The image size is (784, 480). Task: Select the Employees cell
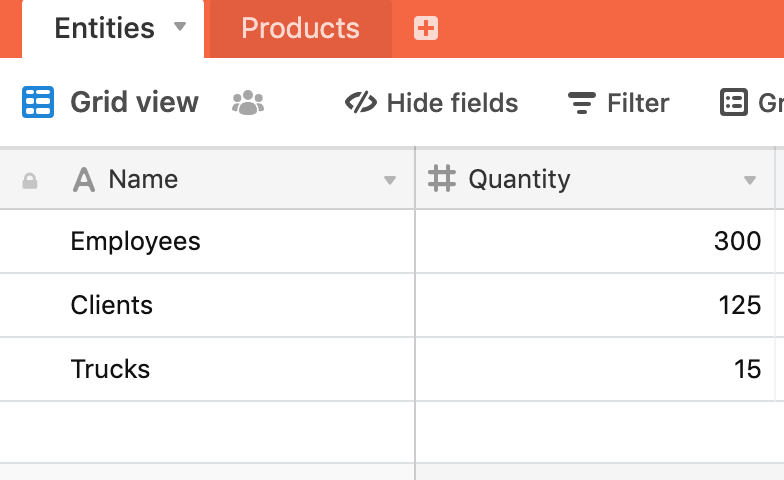click(207, 242)
